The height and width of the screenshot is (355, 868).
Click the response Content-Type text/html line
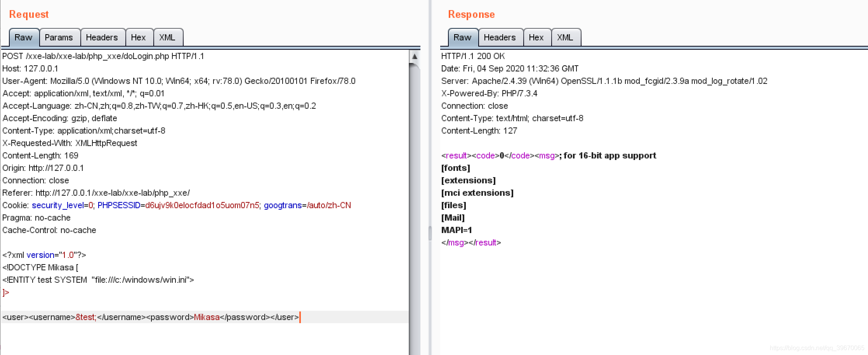[512, 118]
